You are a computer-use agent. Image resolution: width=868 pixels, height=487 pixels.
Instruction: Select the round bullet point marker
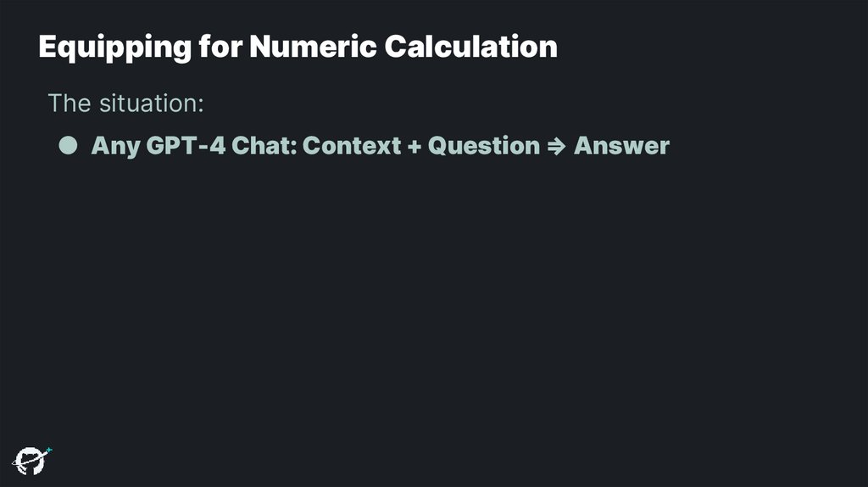point(68,145)
